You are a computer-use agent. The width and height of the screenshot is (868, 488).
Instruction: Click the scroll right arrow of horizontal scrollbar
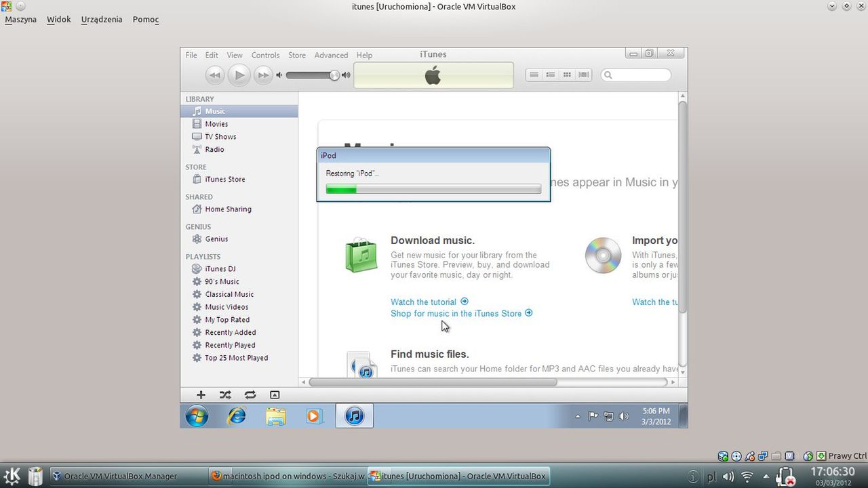click(673, 382)
